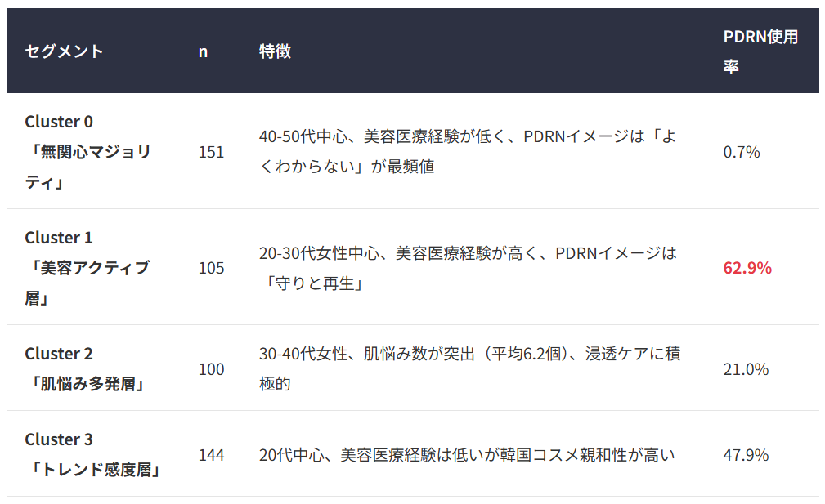This screenshot has height=504, width=825.
Task: Select the Cluster 2 肌悩み多発層 segment cell
Action: [x=85, y=368]
